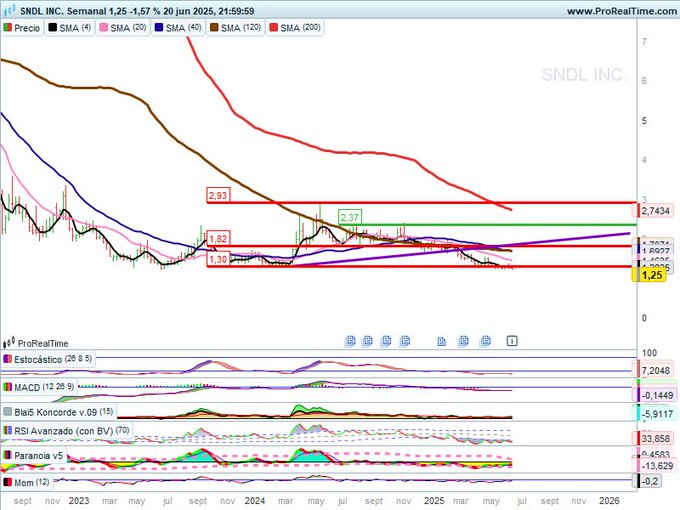This screenshot has width=680, height=510.
Task: Open the RSI Avanzado (con BV) label
Action: 72,431
